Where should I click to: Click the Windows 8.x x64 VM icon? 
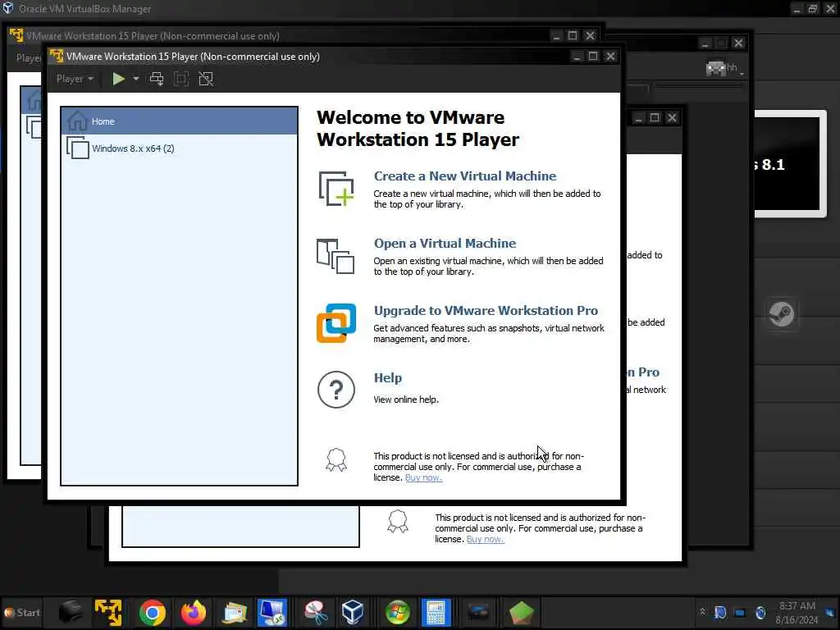pyautogui.click(x=78, y=148)
